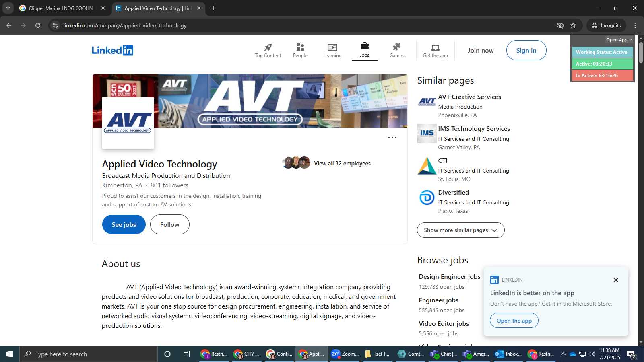Click the third-party cookies blocked eye icon
Screen dimensions: 644x362
[x=560, y=25]
